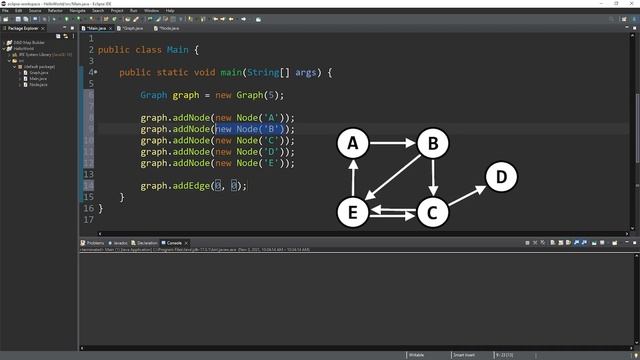This screenshot has height=360, width=640.
Task: Run the program with green Run icon
Action: pos(67,19)
